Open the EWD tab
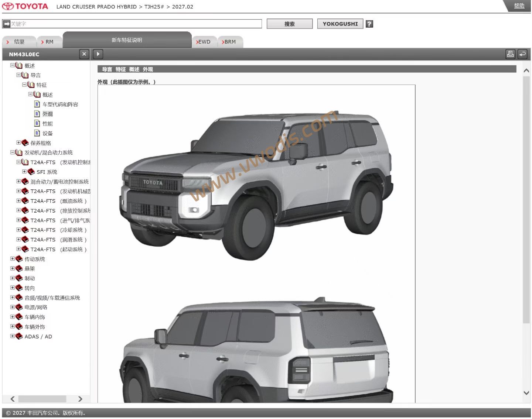The width and height of the screenshot is (532, 419). (204, 42)
